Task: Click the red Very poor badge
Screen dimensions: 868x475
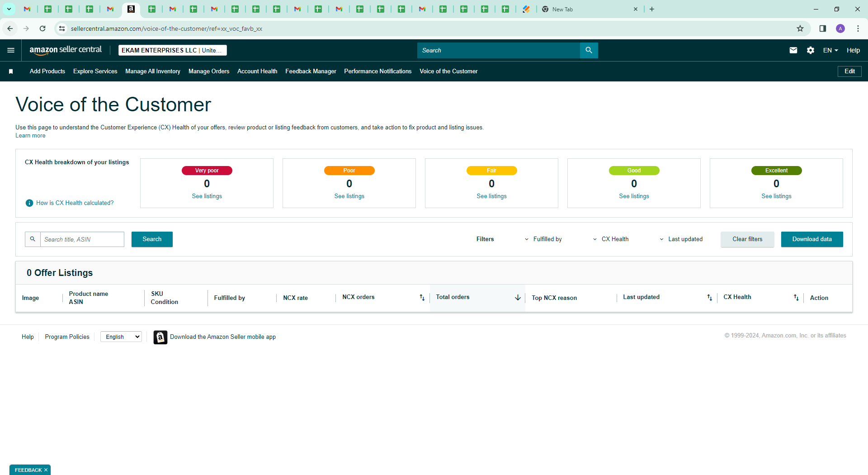Action: click(207, 171)
